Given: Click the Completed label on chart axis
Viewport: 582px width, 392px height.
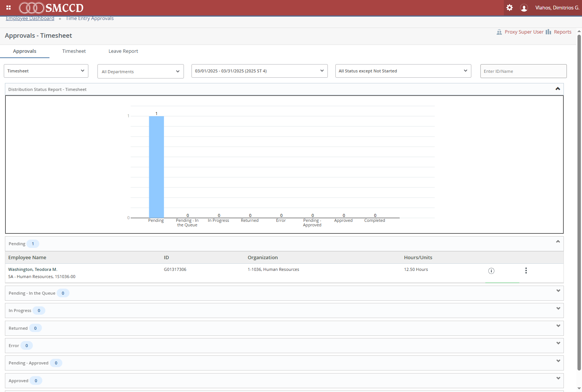Looking at the screenshot, I should pos(375,221).
